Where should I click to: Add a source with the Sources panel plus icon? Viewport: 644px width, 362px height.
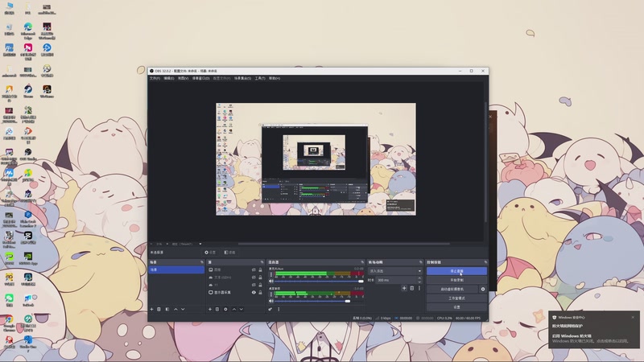[x=210, y=309]
